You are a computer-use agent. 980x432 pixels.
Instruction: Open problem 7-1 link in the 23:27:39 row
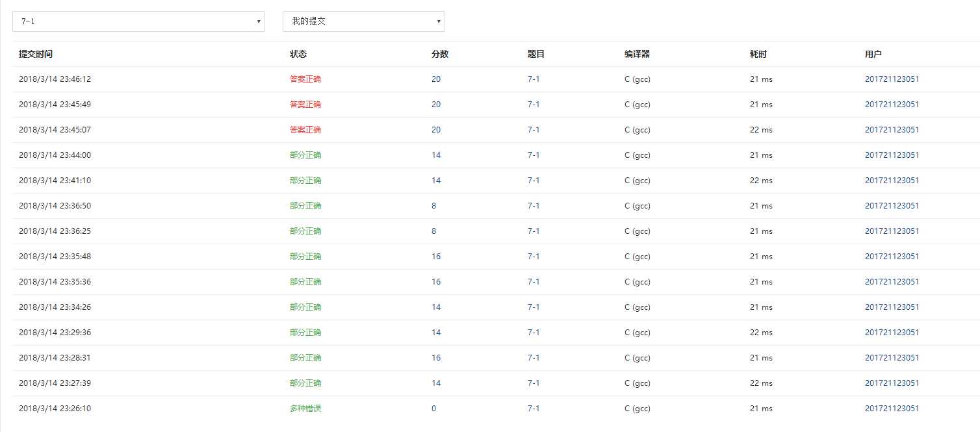(534, 383)
